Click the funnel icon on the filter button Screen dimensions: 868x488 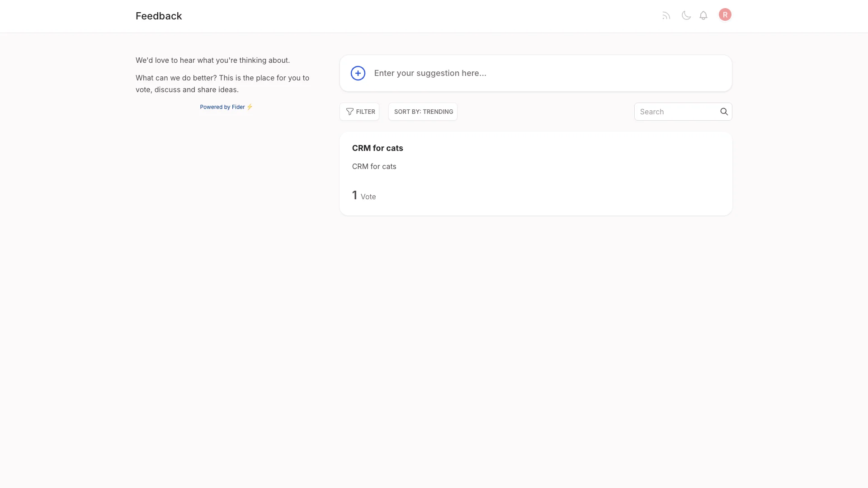(350, 111)
